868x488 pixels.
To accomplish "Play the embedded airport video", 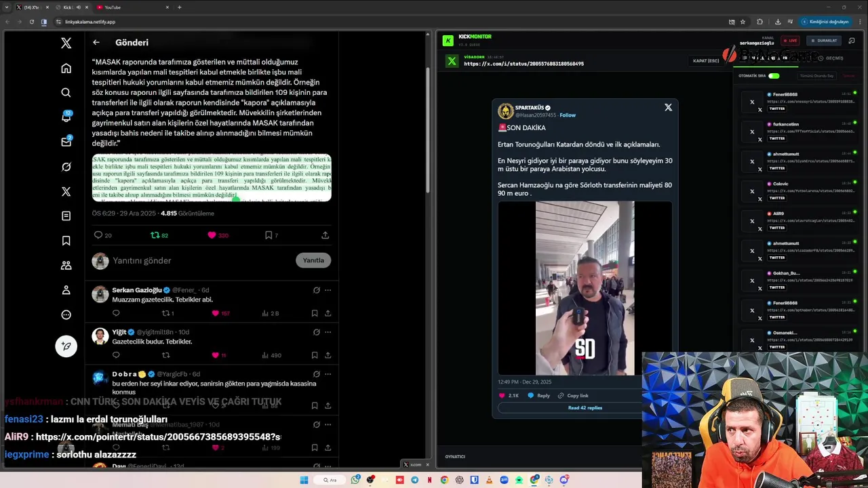I will tap(585, 288).
